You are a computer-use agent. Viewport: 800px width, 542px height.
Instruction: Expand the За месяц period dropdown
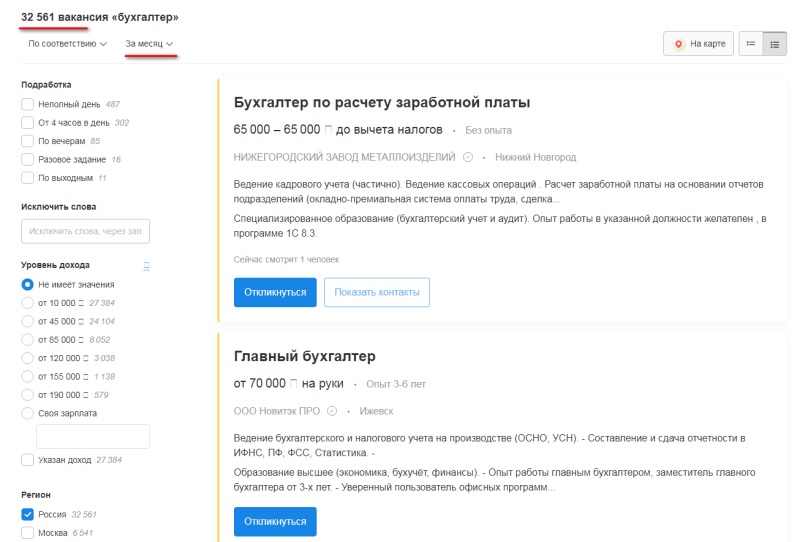click(x=149, y=44)
